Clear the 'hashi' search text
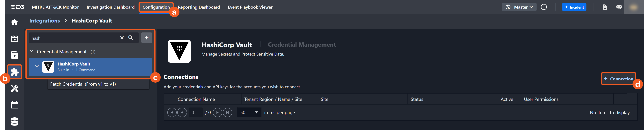Screen dimensions: 644x130 click(122, 38)
